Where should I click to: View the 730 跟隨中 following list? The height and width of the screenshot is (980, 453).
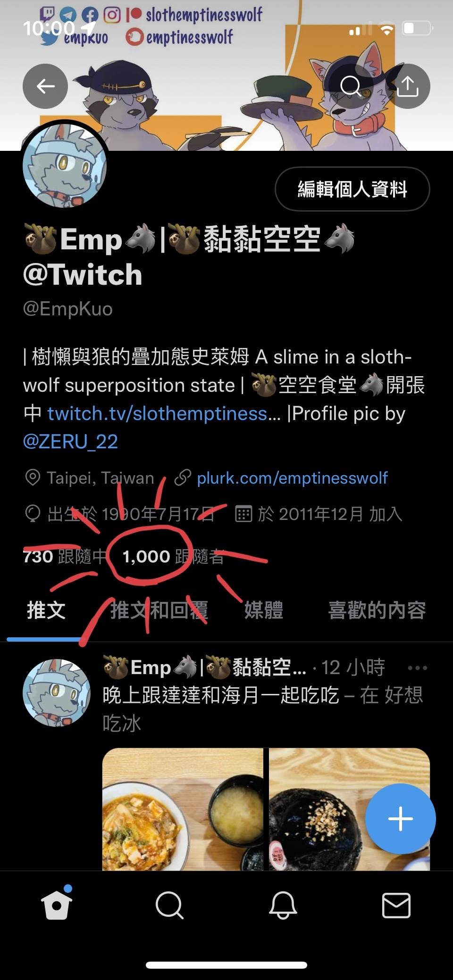65,556
